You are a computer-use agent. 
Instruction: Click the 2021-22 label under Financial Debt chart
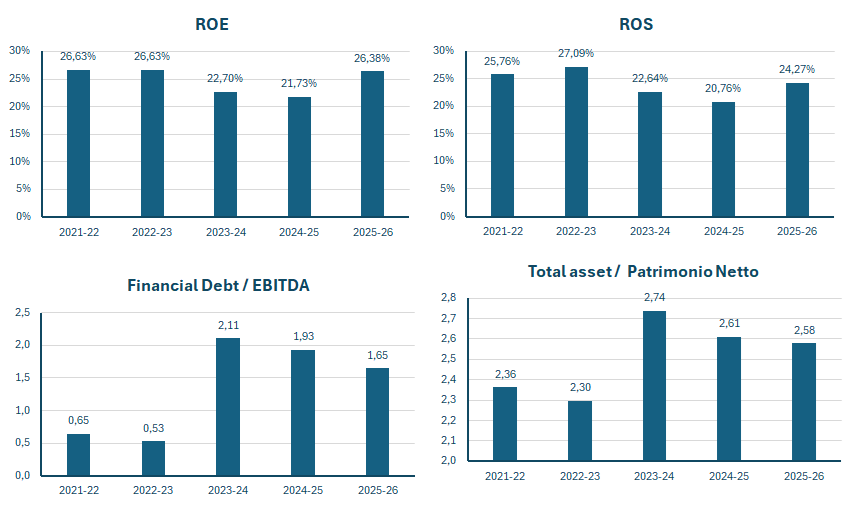point(79,490)
